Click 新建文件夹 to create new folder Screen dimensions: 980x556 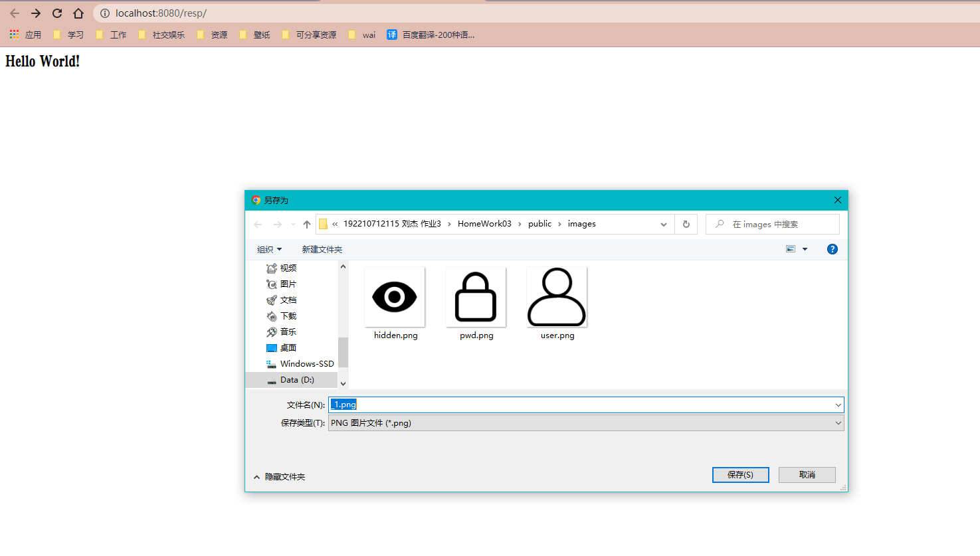[x=322, y=250]
